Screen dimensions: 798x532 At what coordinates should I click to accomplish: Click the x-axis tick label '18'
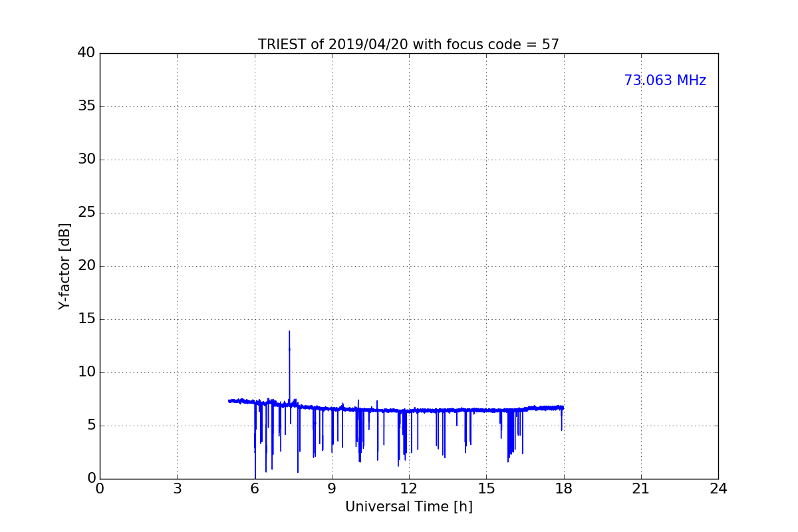point(563,489)
